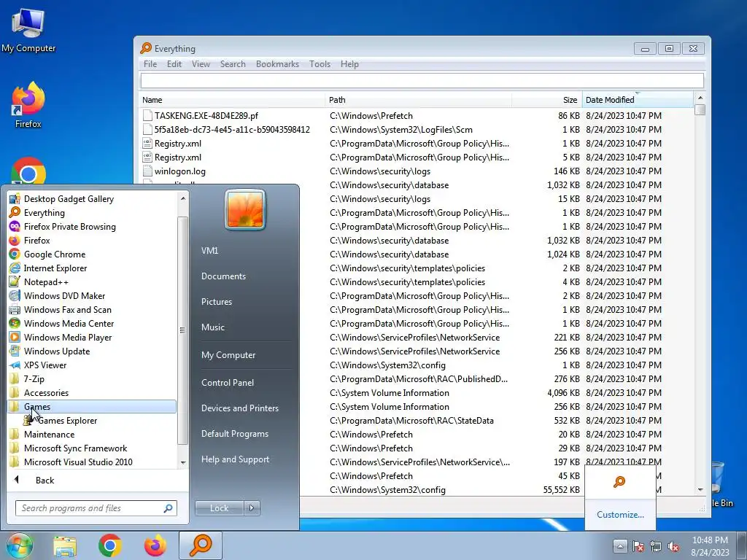
Task: Open the View menu in Everything
Action: (x=201, y=64)
